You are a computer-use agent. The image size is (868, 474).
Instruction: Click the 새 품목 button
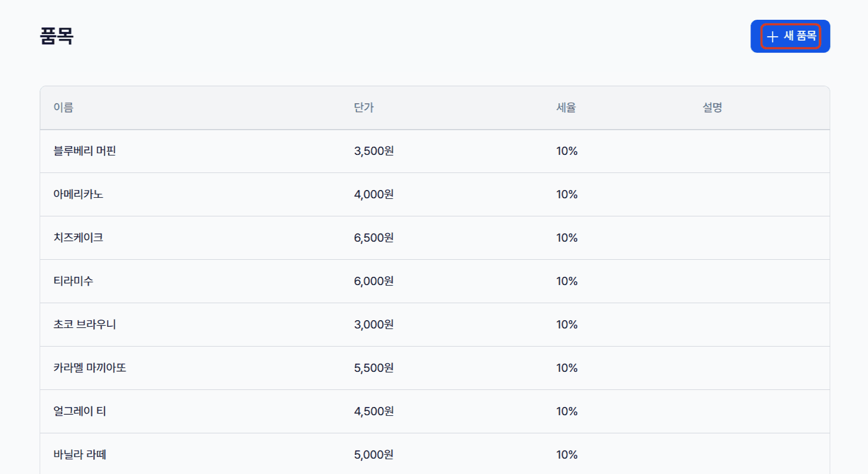coord(790,36)
